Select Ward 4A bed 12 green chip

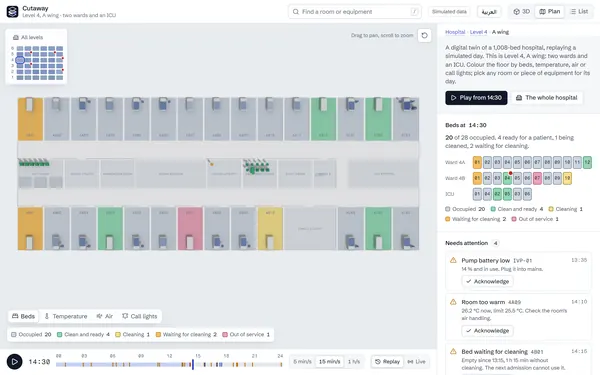pos(587,162)
